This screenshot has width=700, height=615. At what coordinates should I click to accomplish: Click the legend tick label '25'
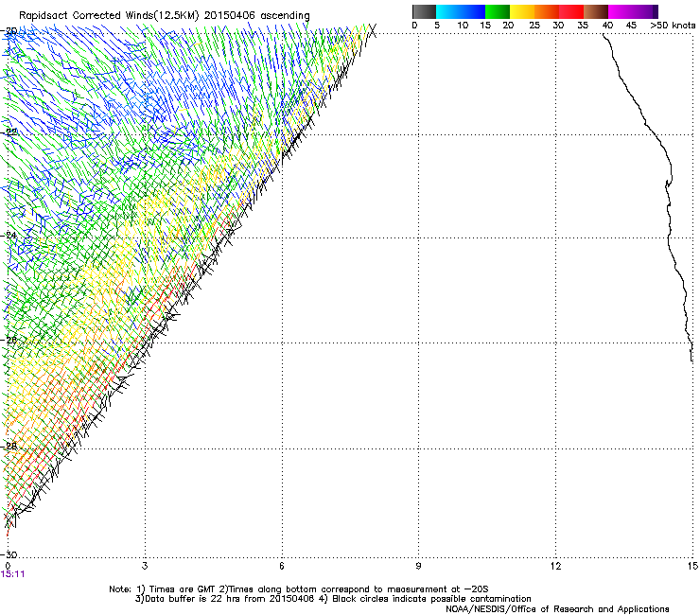534,26
